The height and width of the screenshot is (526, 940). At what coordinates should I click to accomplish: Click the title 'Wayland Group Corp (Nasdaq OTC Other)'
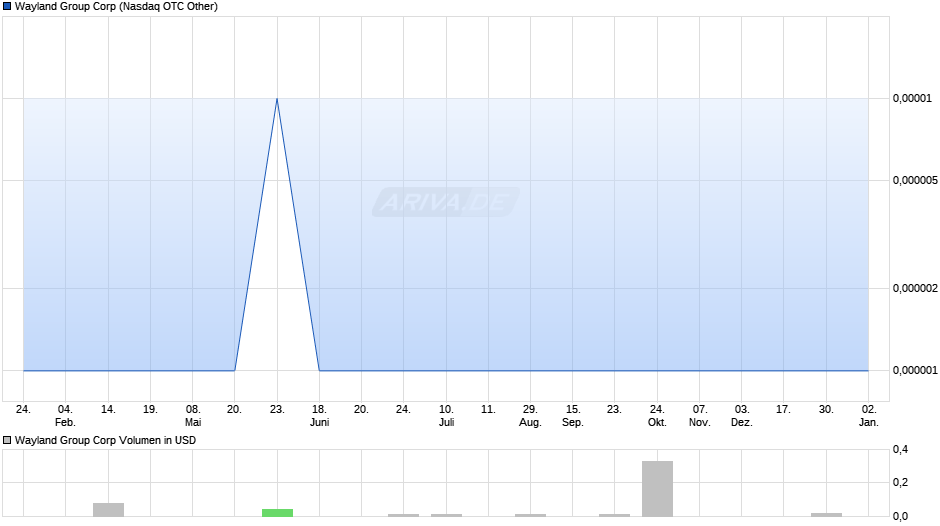(116, 7)
